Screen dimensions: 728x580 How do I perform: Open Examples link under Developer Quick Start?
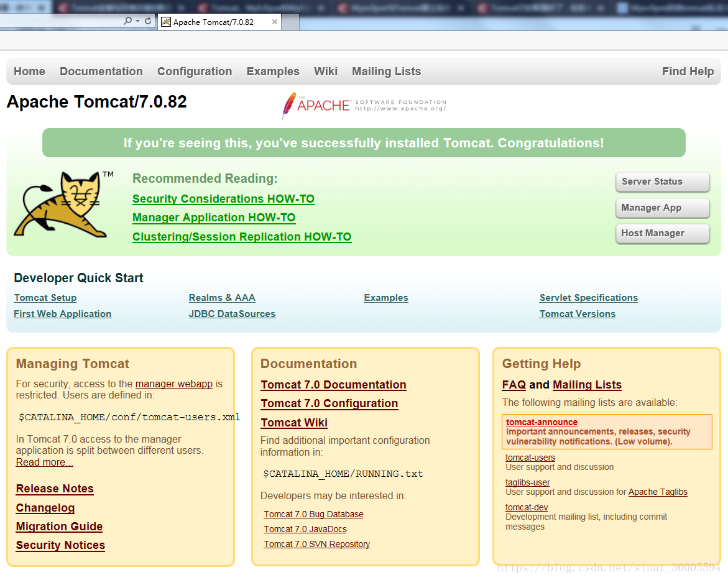(386, 298)
